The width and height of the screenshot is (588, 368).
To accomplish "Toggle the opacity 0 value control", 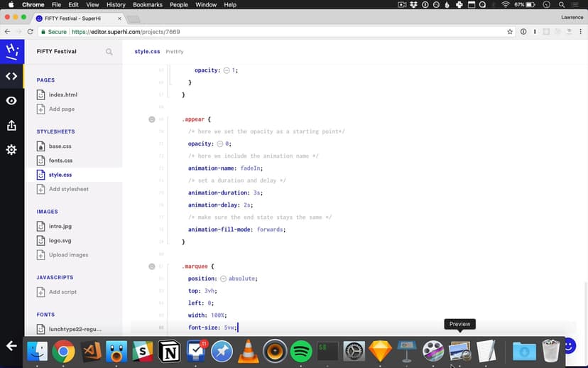I will [x=220, y=144].
